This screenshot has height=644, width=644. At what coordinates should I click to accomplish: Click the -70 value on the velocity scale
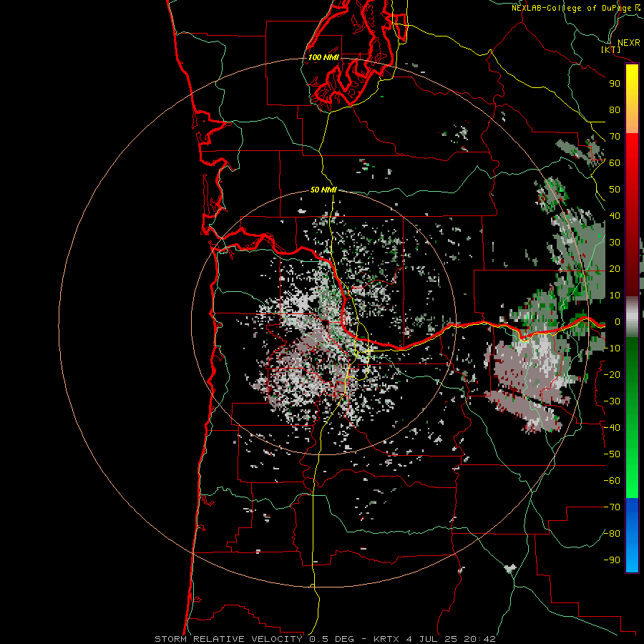612,507
